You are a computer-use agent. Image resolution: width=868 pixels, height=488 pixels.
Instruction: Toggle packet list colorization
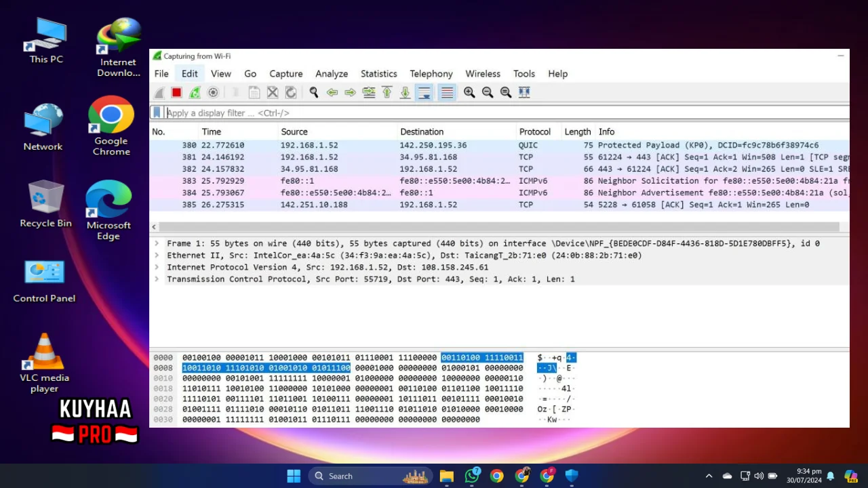click(x=447, y=93)
